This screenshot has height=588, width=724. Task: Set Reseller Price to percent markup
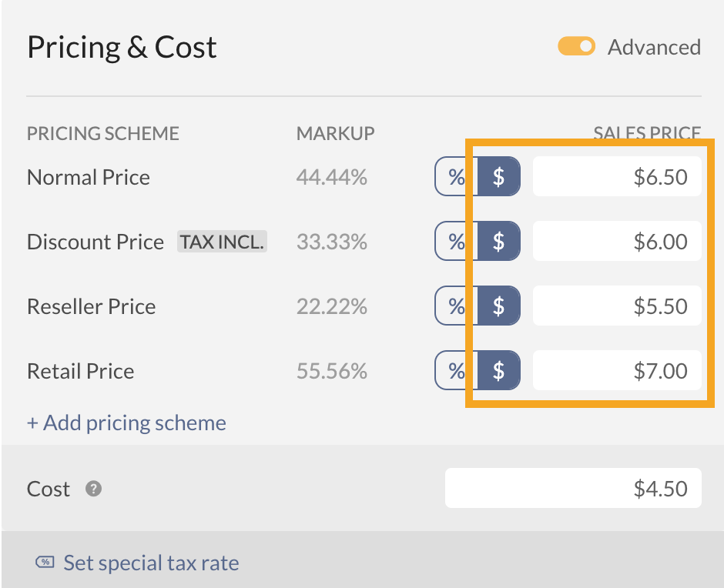click(456, 306)
